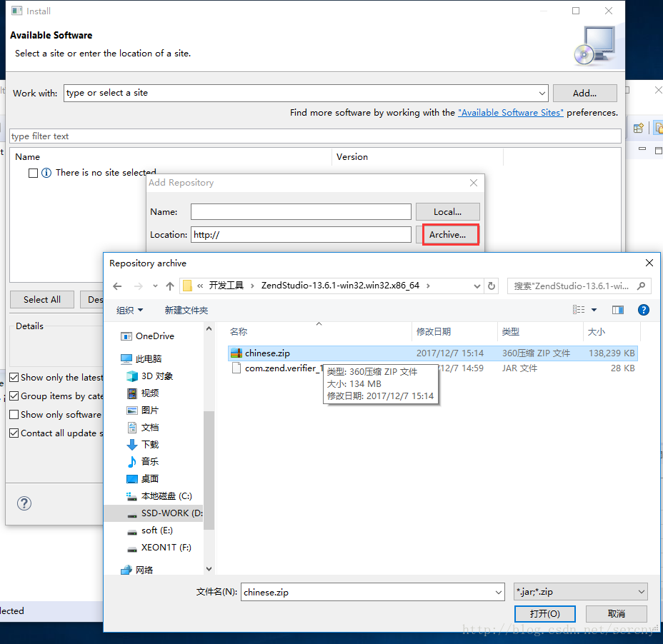The width and height of the screenshot is (663, 644).
Task: Click the 打开(O) button
Action: tap(544, 613)
